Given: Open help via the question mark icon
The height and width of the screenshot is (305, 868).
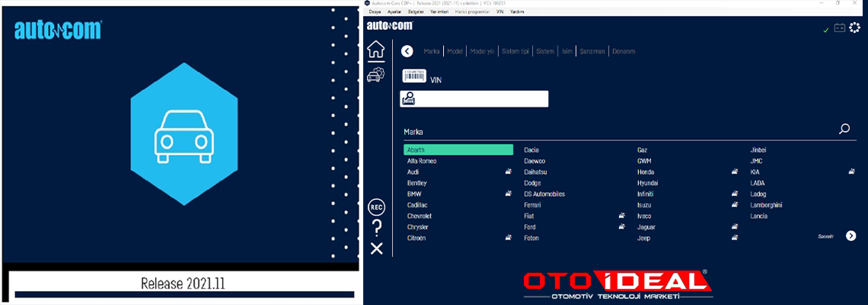Looking at the screenshot, I should tap(377, 228).
